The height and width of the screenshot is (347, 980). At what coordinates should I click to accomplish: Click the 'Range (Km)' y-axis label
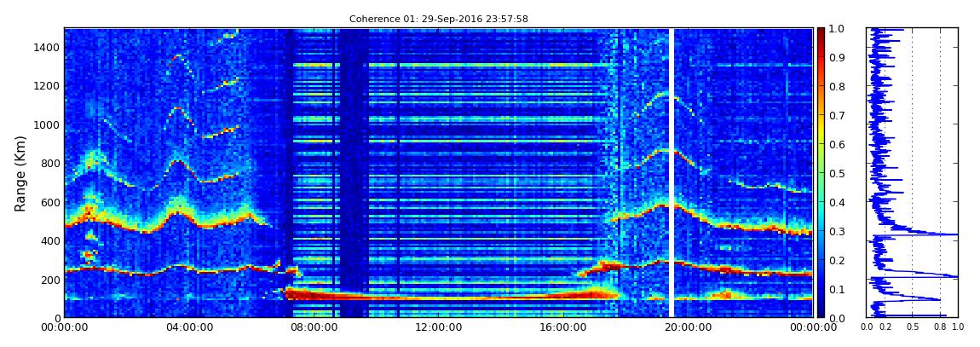(20, 173)
